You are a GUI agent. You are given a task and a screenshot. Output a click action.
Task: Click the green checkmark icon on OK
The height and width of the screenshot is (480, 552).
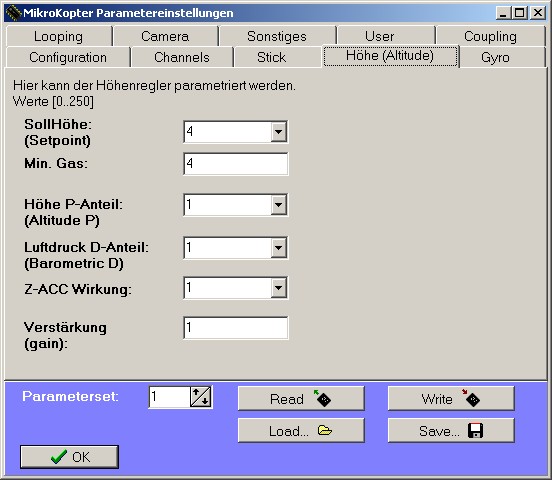click(58, 457)
